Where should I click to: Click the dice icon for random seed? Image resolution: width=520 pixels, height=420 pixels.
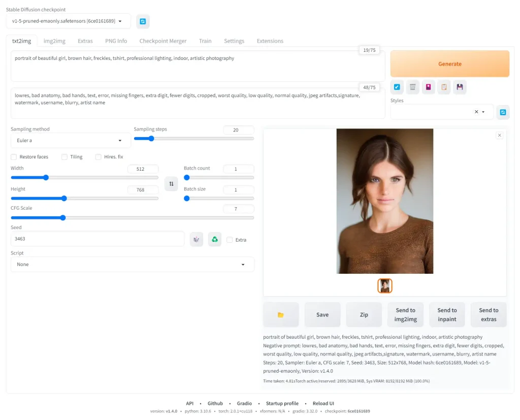coord(197,239)
